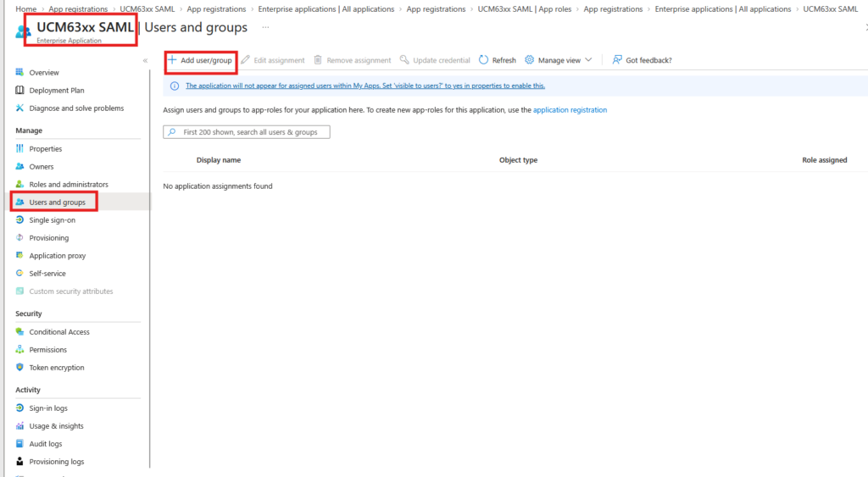Viewport: 868px width, 477px height.
Task: Click the Overview sidebar icon
Action: [20, 72]
